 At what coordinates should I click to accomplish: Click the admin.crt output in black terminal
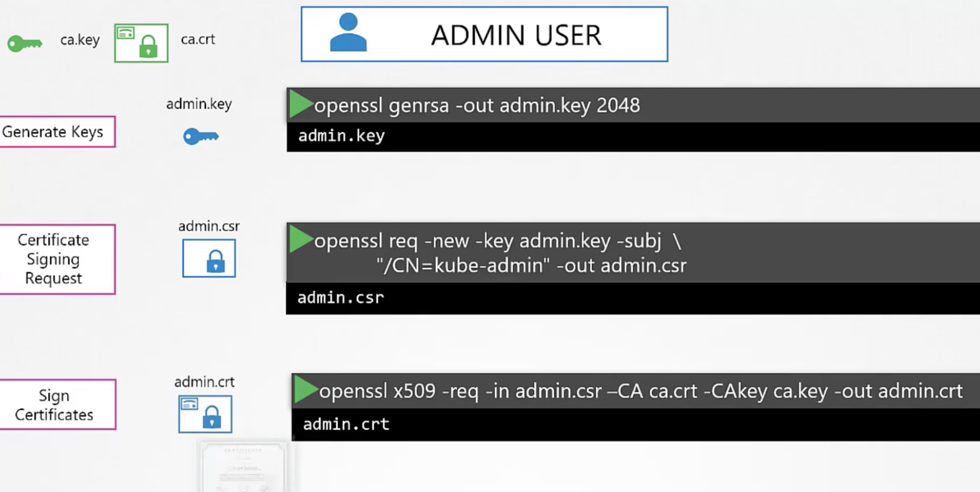tap(346, 424)
